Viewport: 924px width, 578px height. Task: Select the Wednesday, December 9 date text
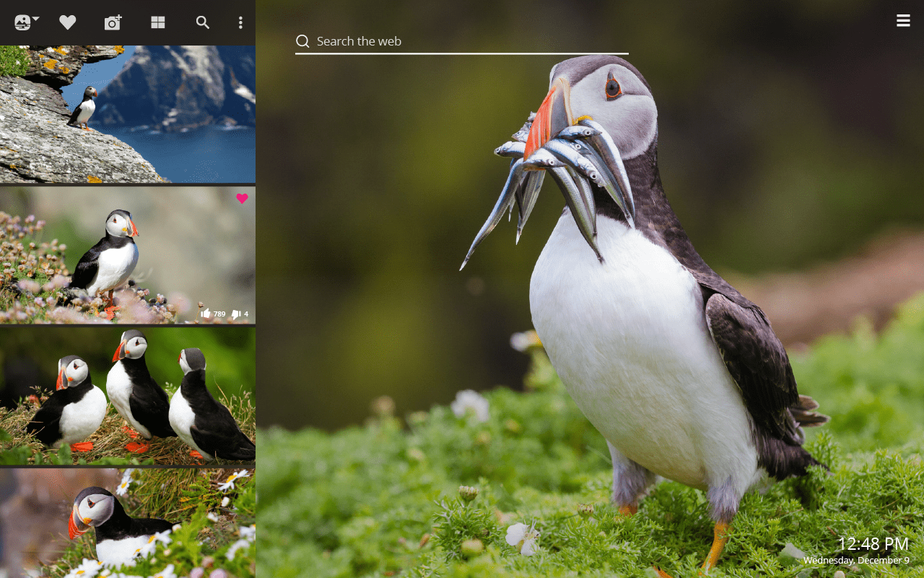[855, 560]
